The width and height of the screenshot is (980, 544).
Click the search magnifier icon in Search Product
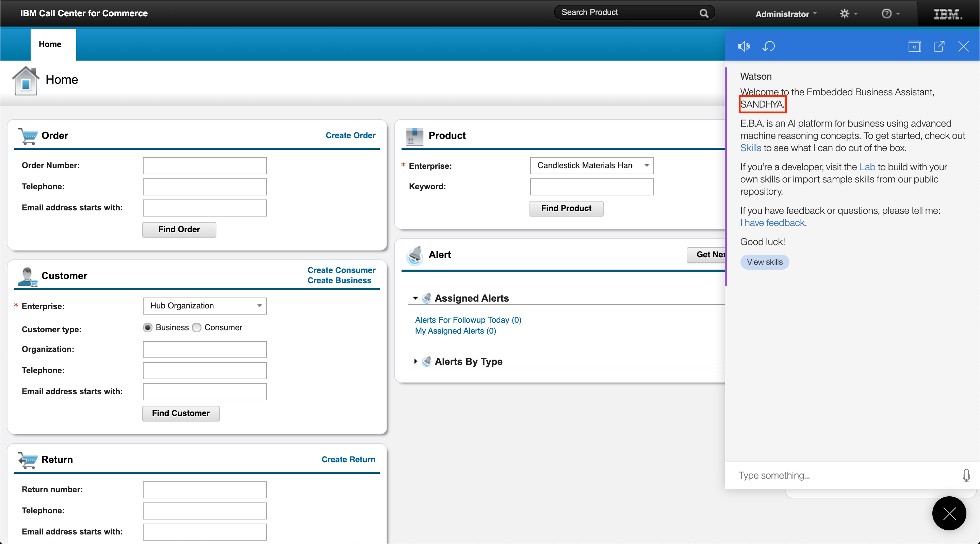[x=704, y=13]
